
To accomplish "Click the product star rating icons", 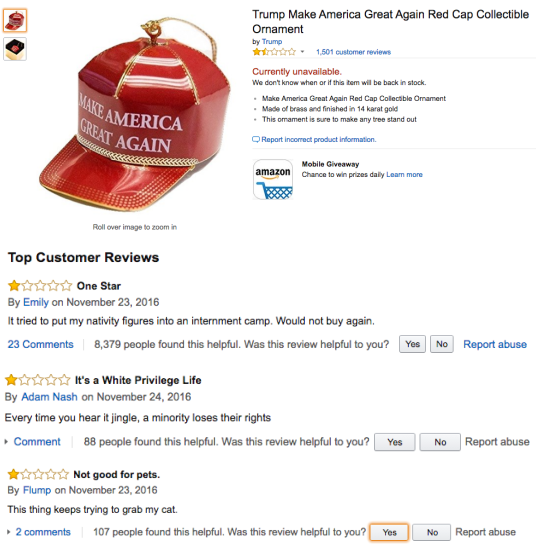I will (x=274, y=52).
